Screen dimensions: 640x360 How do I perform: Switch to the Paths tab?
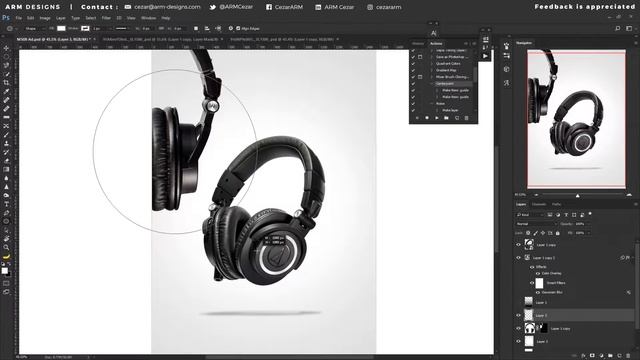click(x=556, y=204)
